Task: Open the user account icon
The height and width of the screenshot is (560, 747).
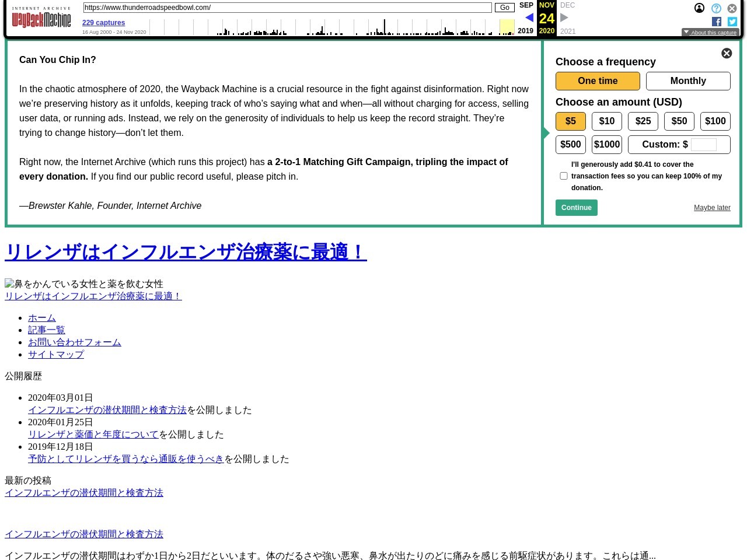Action: [699, 8]
